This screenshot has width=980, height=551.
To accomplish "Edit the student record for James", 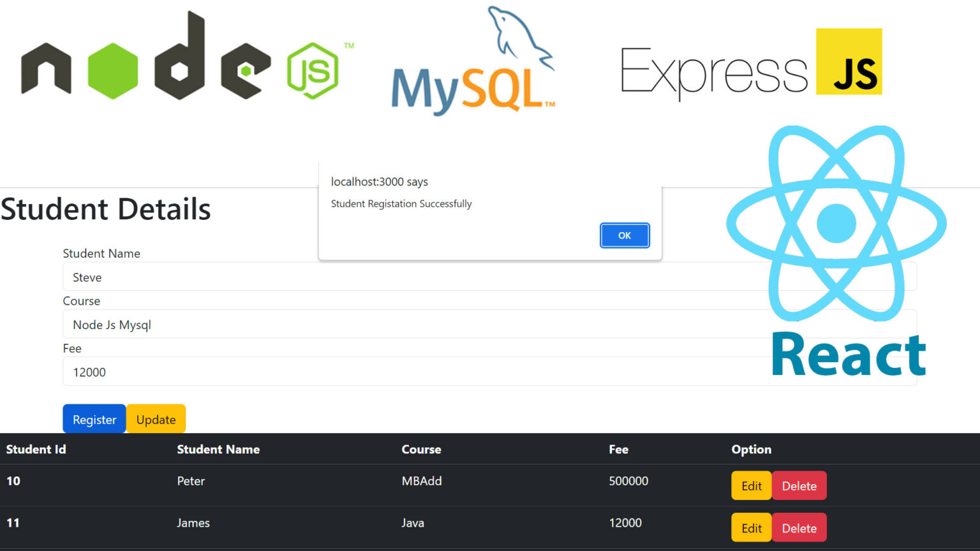I will click(751, 527).
